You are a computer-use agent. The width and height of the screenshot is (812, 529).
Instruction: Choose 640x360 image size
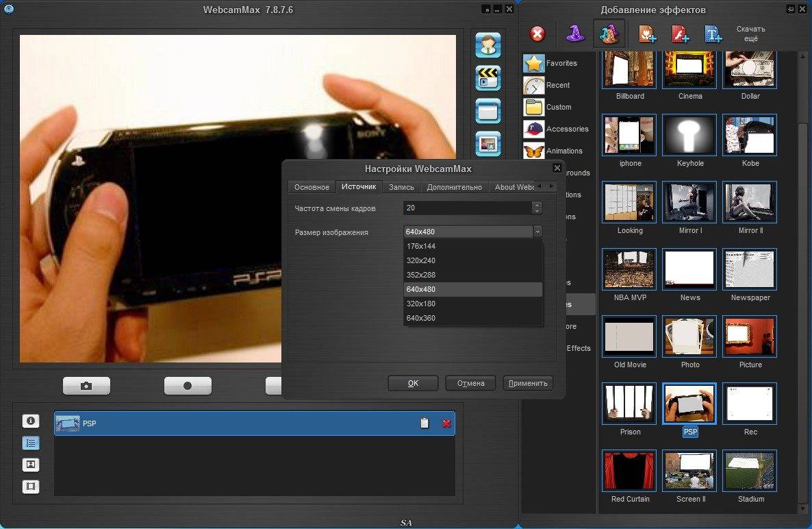tap(473, 318)
